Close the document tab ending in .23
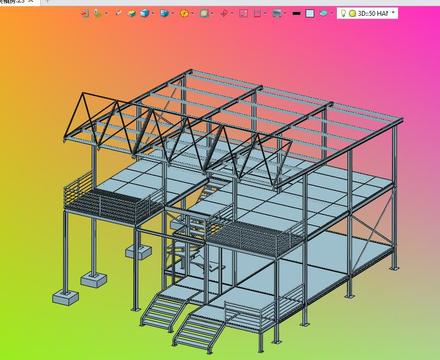The image size is (440, 360). pos(31,1)
